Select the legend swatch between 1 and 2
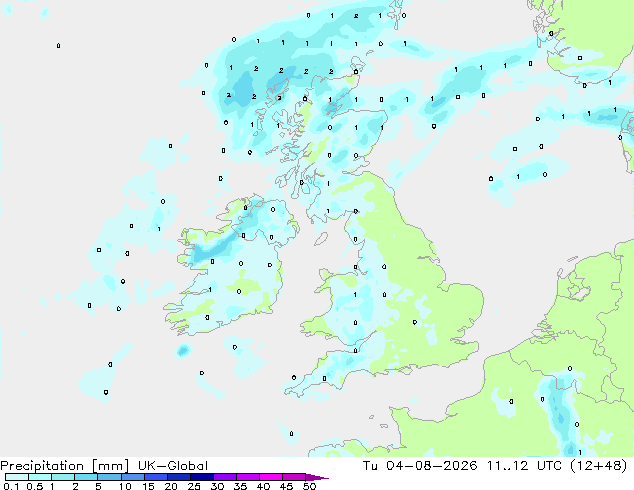The image size is (634, 490). click(63, 477)
